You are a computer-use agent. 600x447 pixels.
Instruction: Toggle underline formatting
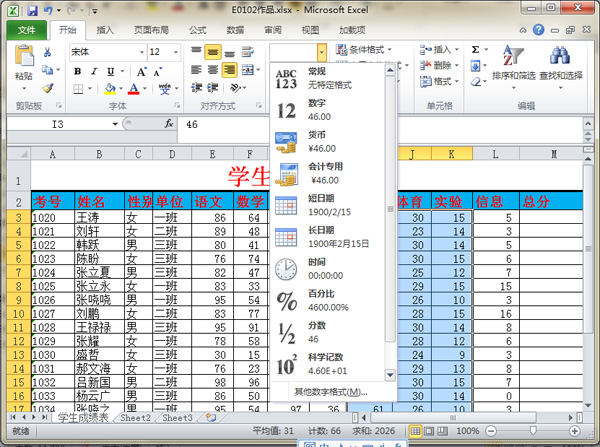click(111, 71)
